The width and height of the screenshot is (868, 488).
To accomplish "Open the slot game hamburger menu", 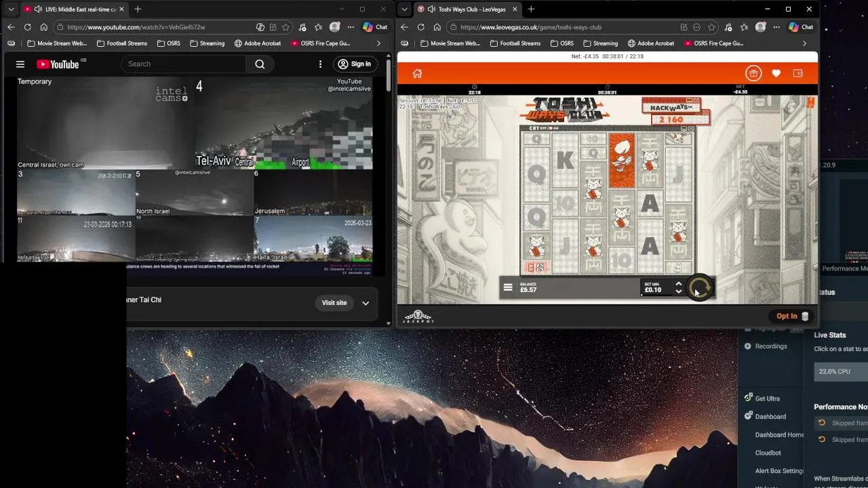I will pos(508,287).
